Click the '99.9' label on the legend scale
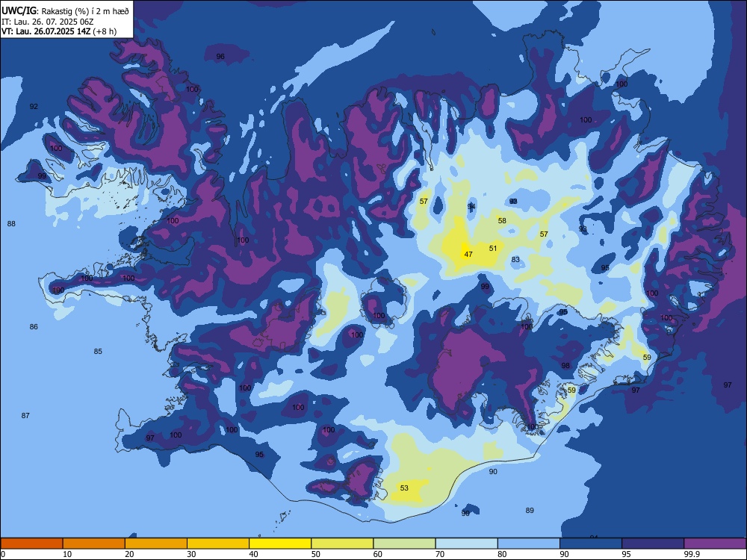This screenshot has height=560, width=747. pyautogui.click(x=691, y=554)
